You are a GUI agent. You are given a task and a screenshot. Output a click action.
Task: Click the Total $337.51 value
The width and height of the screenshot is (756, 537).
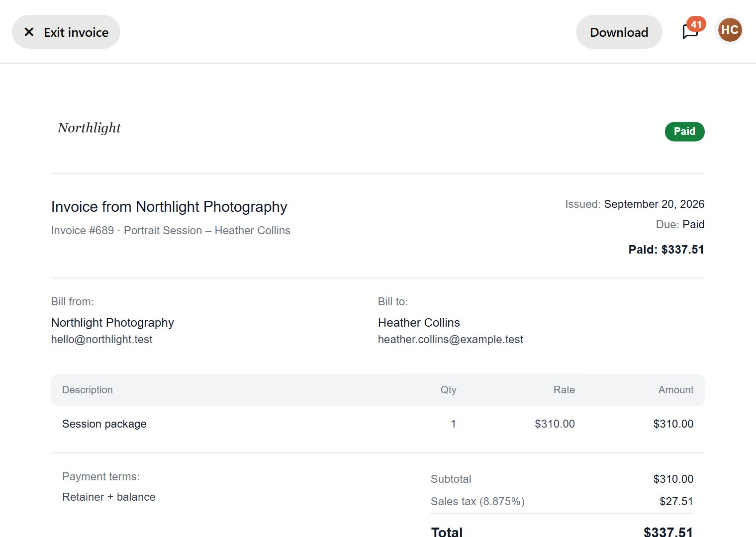point(668,531)
